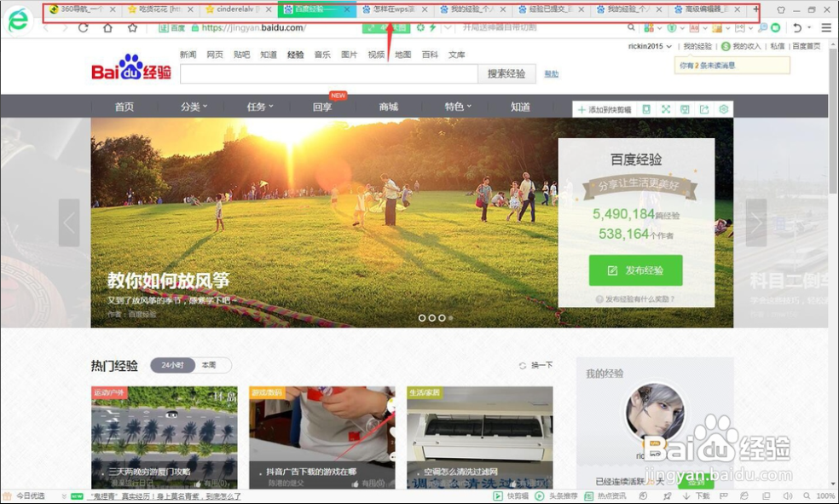Select second carousel dot indicator

pyautogui.click(x=431, y=318)
